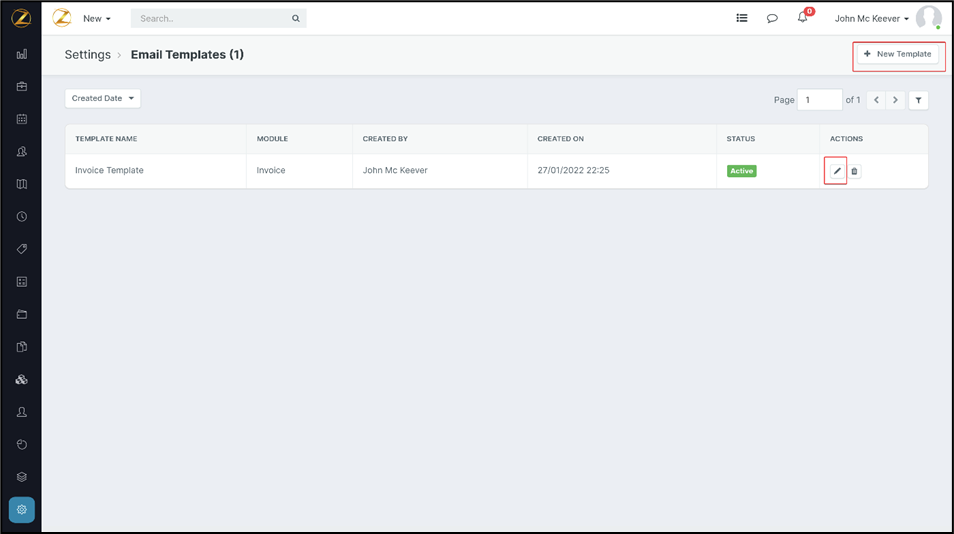Go to next page arrow
954x534 pixels.
point(895,100)
